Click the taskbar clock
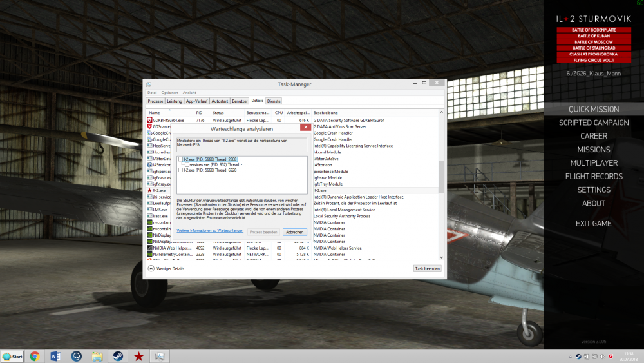 [629, 357]
